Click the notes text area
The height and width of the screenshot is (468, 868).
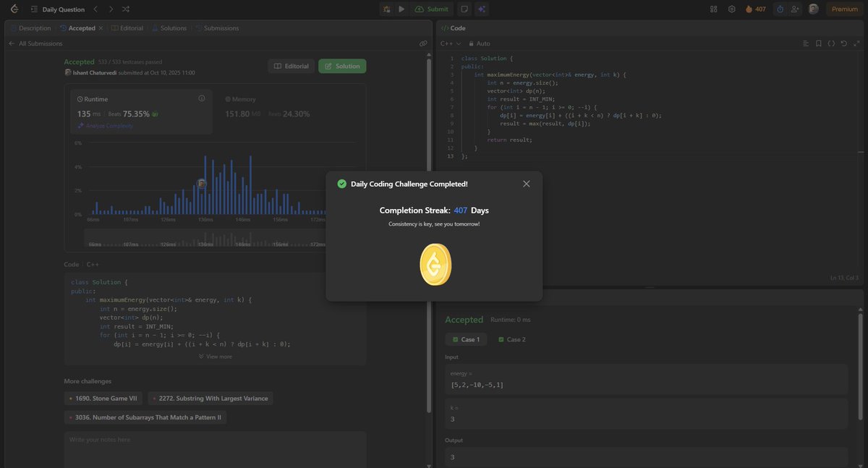pyautogui.click(x=216, y=449)
